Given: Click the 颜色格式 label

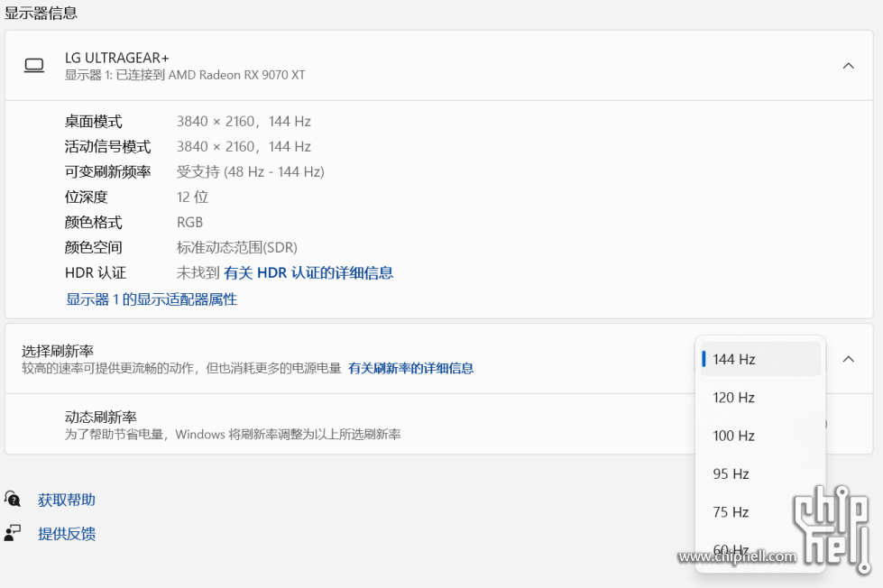Looking at the screenshot, I should (94, 223).
